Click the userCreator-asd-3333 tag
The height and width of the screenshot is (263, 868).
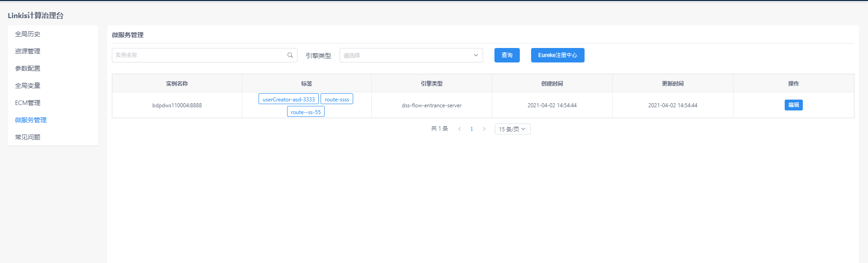click(288, 99)
